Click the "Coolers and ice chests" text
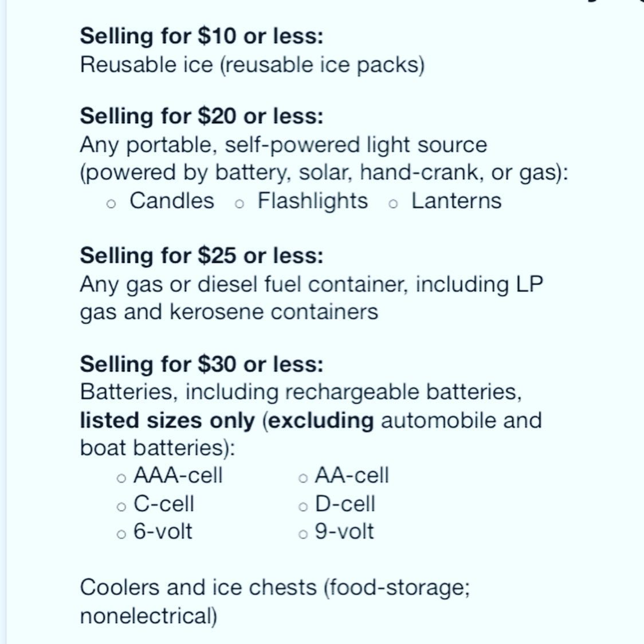 tap(198, 588)
